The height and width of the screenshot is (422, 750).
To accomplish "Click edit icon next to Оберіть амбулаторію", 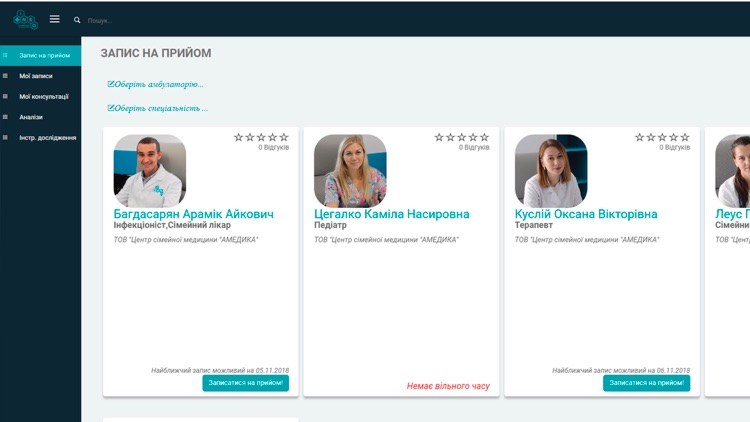I will coord(110,84).
